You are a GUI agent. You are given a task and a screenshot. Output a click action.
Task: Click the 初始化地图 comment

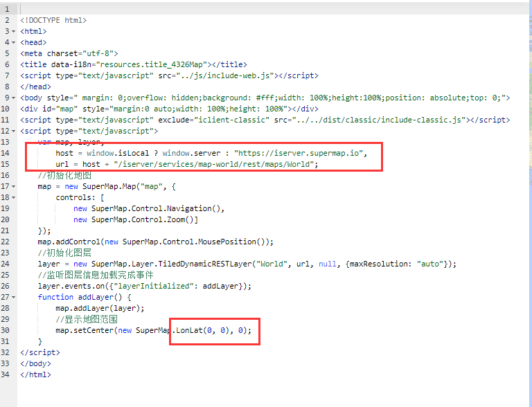coord(64,175)
